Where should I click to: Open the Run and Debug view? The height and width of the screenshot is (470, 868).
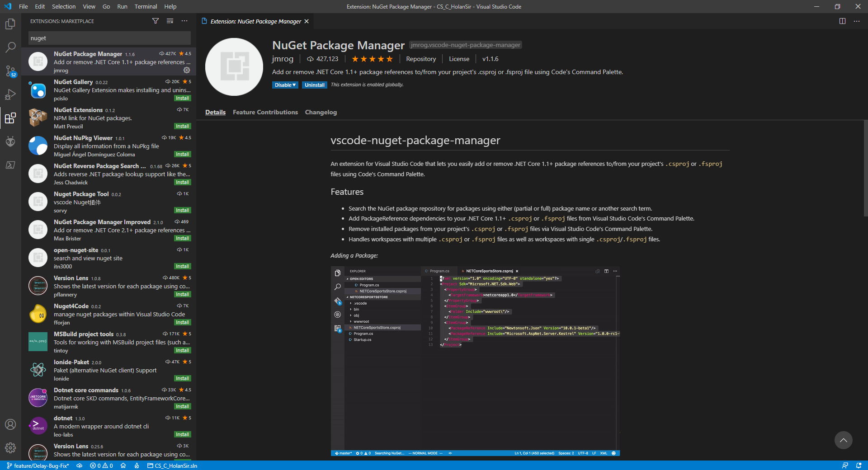tap(10, 94)
